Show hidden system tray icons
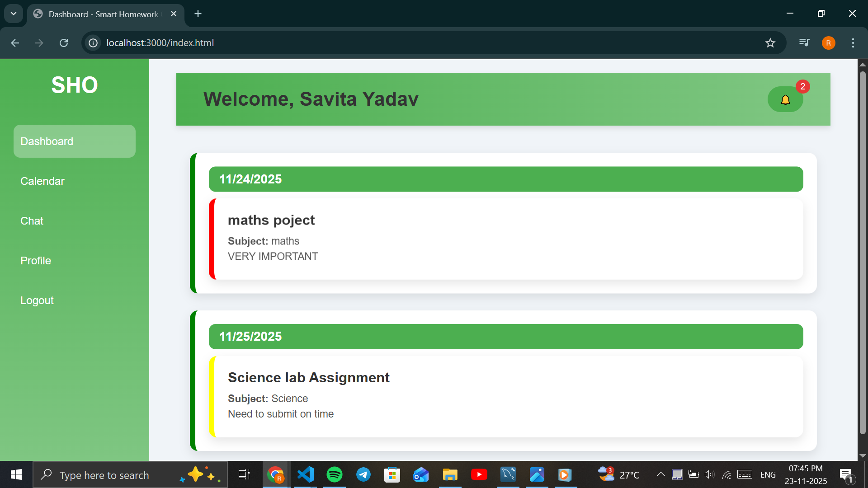This screenshot has height=488, width=868. 660,474
